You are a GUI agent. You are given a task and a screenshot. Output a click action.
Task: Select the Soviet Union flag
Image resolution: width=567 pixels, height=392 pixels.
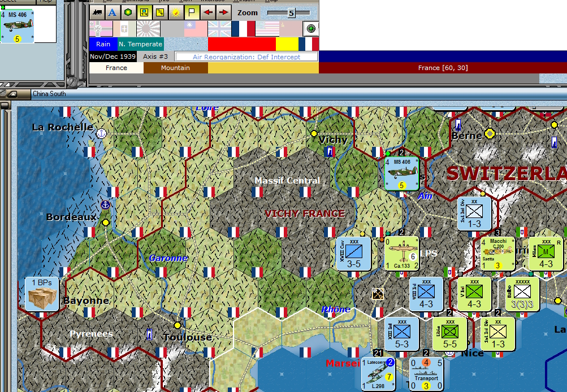tap(291, 29)
